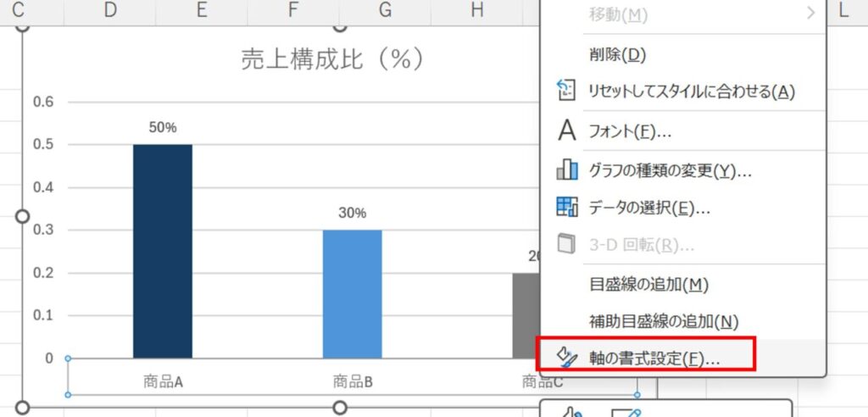Open フォント dialog from menu
868x417 pixels.
pos(682,131)
